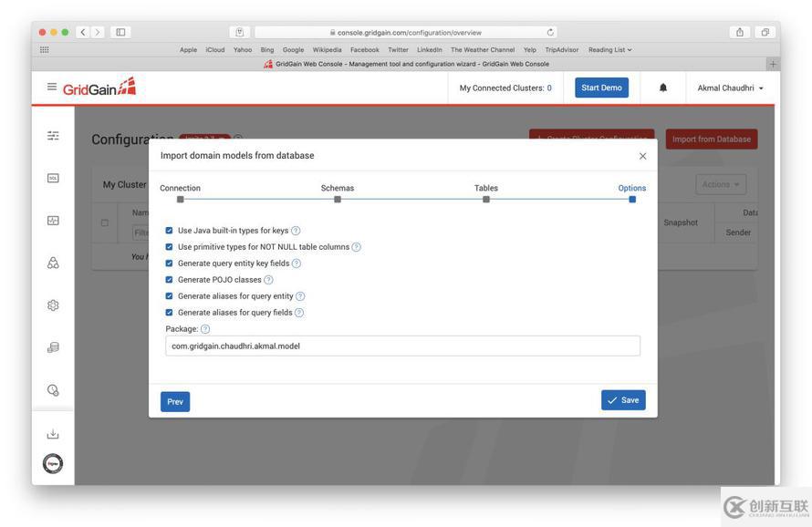Show help for query entity key fields

pyautogui.click(x=297, y=263)
